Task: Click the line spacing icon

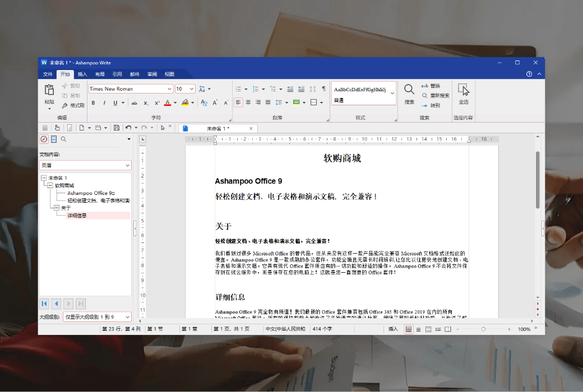Action: pyautogui.click(x=279, y=102)
